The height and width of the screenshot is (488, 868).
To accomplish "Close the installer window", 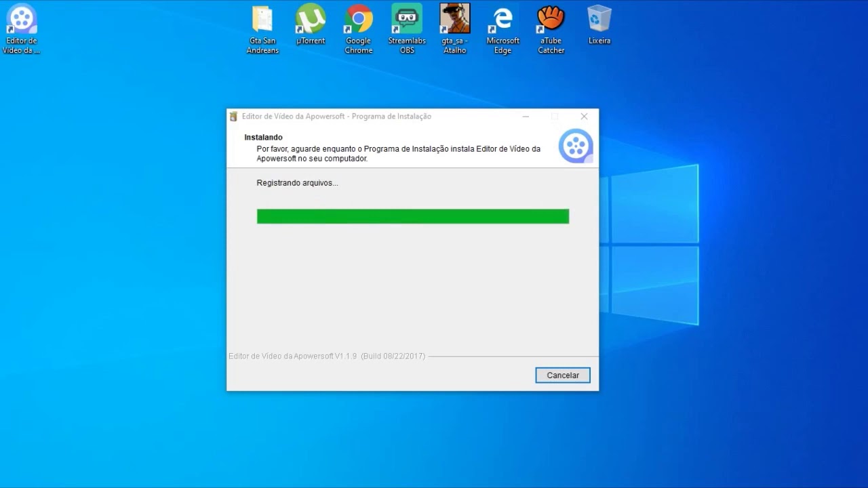I will pos(584,117).
